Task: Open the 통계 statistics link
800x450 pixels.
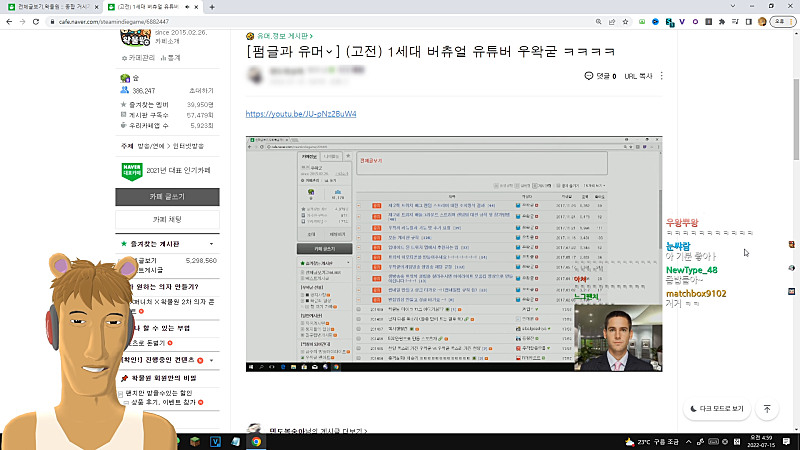Action: coord(170,58)
